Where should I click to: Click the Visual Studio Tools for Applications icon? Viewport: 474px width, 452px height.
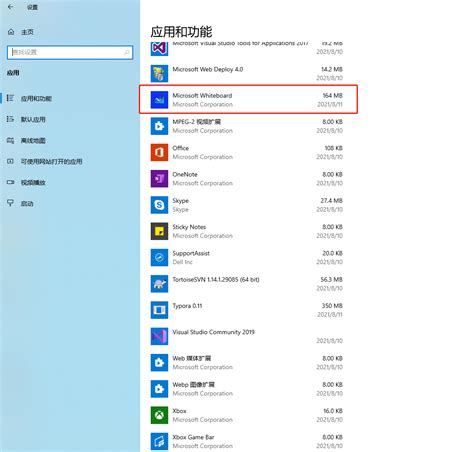(x=159, y=49)
